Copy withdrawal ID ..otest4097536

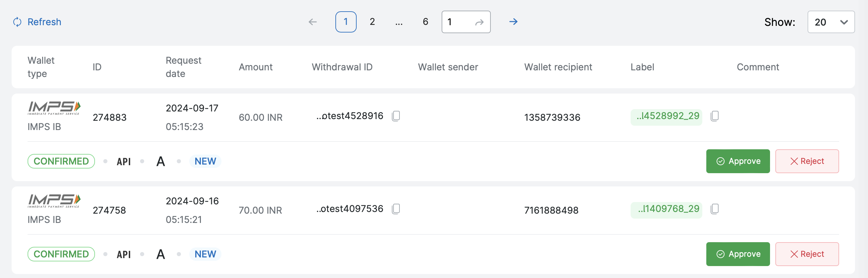[396, 209]
